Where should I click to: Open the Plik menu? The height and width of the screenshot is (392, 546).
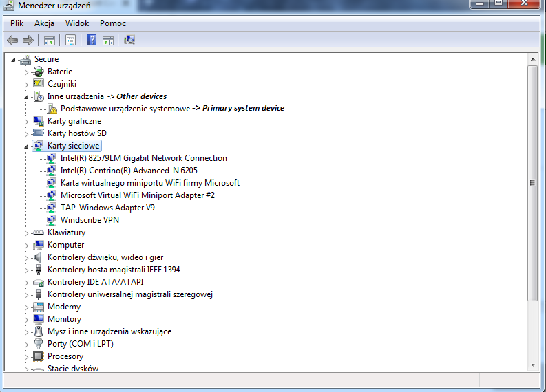[17, 23]
